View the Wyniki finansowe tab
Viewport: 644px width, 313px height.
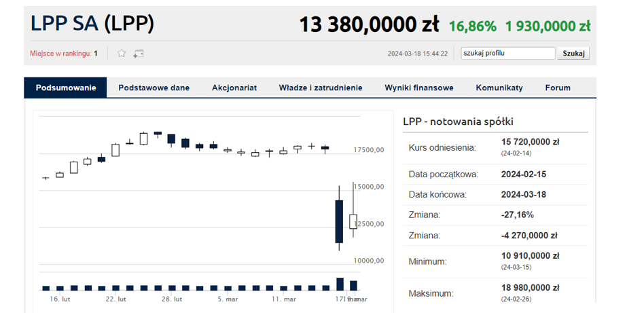(419, 88)
